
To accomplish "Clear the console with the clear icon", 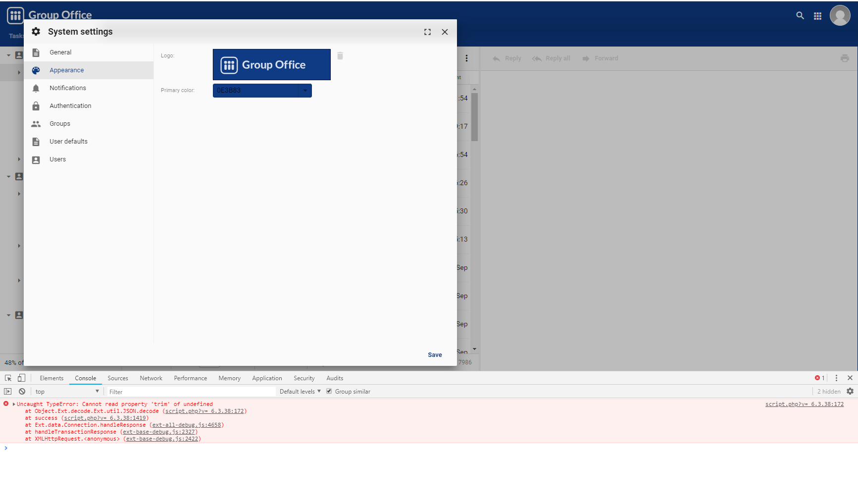I will 22,391.
